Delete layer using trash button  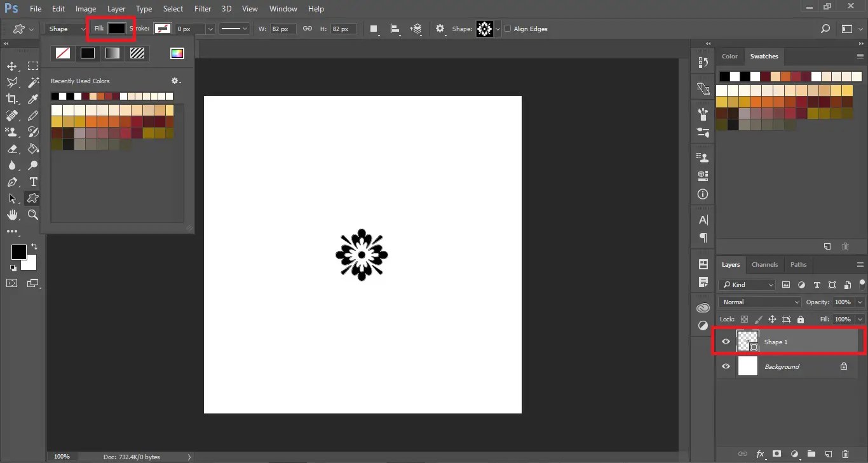pyautogui.click(x=846, y=455)
